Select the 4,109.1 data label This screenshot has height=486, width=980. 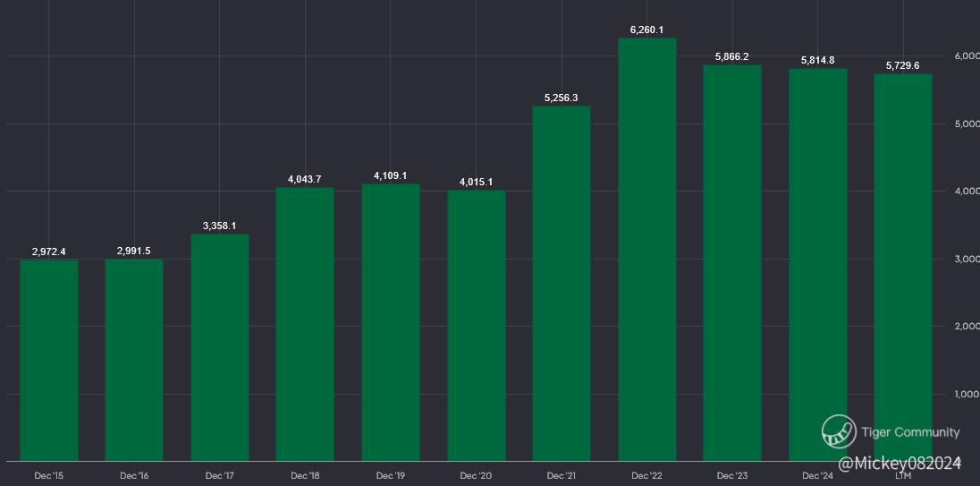click(x=390, y=175)
